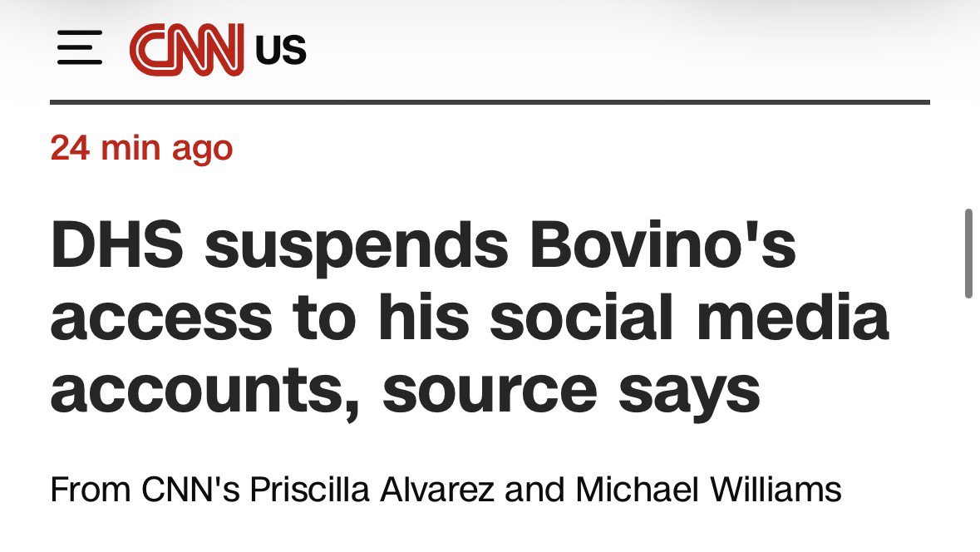Image resolution: width=980 pixels, height=552 pixels.
Task: Click "Bovino's" in the headline
Action: click(x=662, y=247)
